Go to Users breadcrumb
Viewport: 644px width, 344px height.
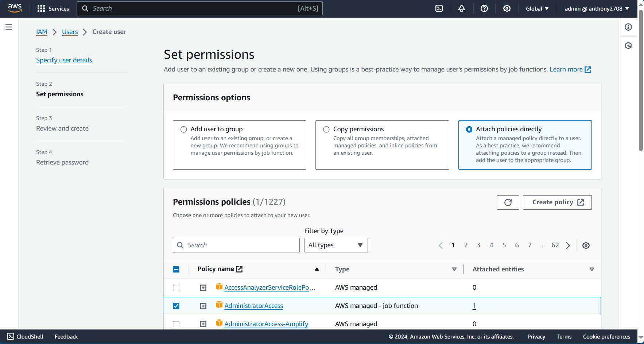[x=70, y=32]
